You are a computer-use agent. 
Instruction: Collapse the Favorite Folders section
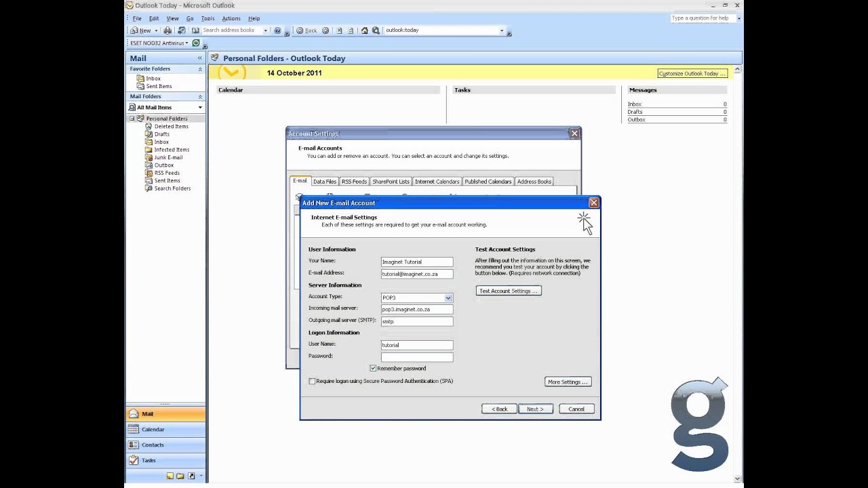(200, 69)
